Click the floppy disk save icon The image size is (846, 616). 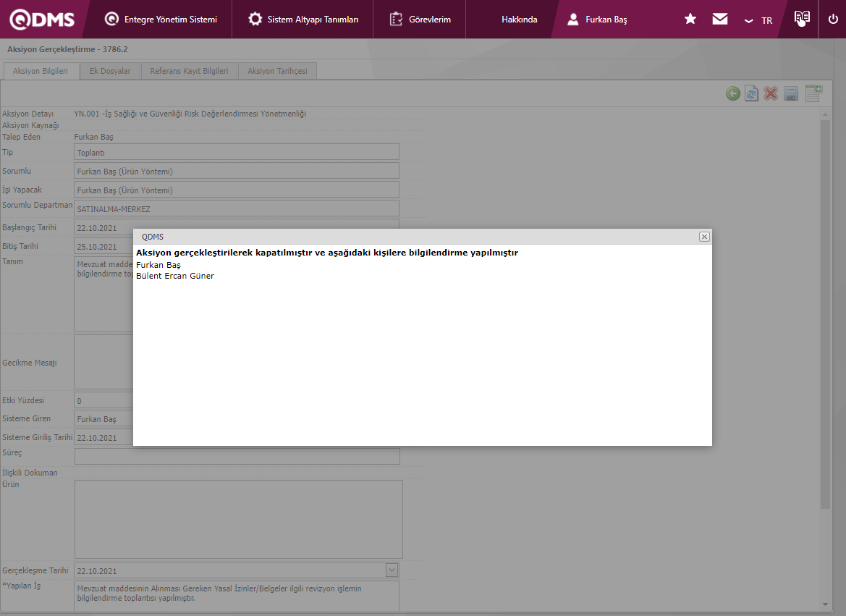[791, 93]
